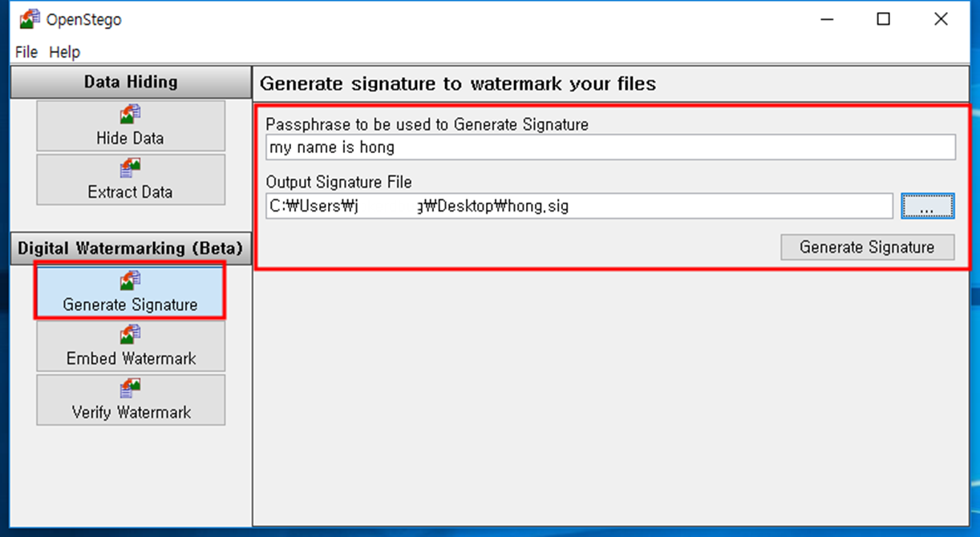Click the Data Hiding section header
Image resolution: width=980 pixels, height=537 pixels.
(x=131, y=82)
